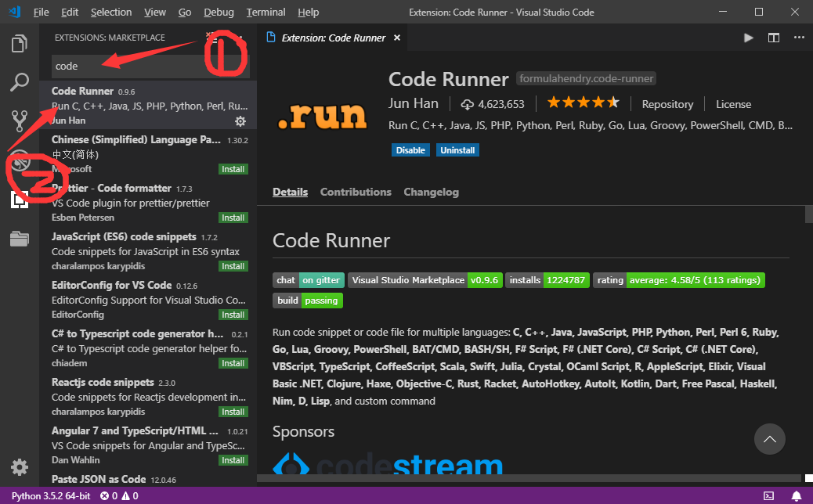Click the five-star rating of Code Runner

tap(583, 103)
